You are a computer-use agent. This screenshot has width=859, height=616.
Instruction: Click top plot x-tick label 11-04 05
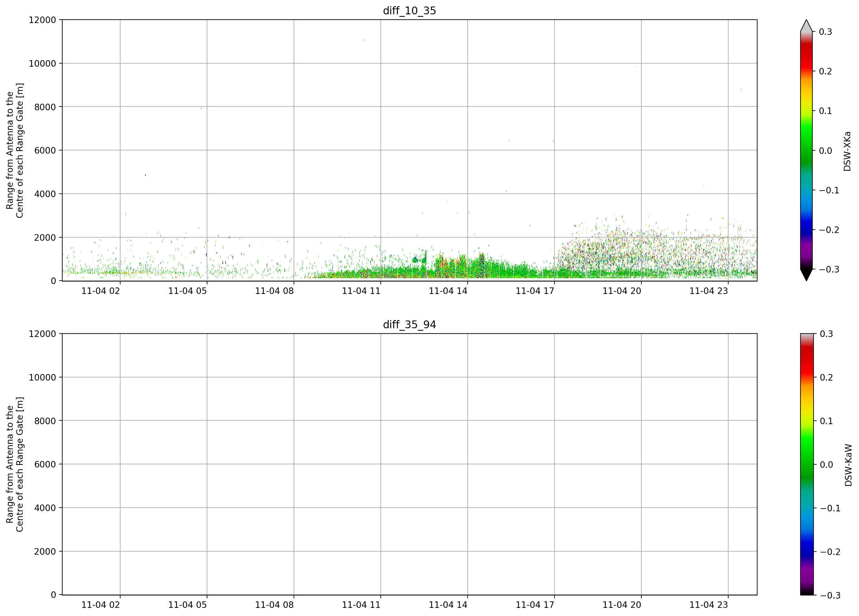coord(187,291)
